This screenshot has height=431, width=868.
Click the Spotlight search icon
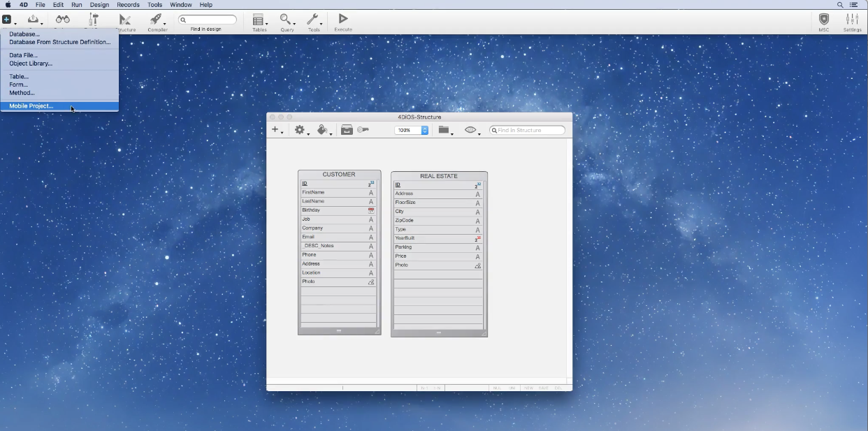tap(840, 5)
